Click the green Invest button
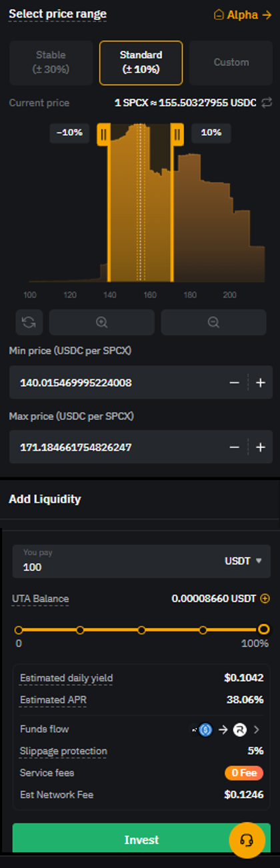Image resolution: width=280 pixels, height=868 pixels. coord(141,840)
